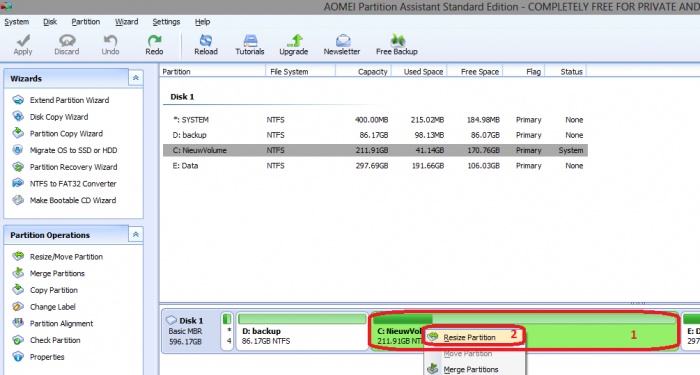The width and height of the screenshot is (700, 375).
Task: Click the Change Label sidebar icon
Action: [18, 306]
